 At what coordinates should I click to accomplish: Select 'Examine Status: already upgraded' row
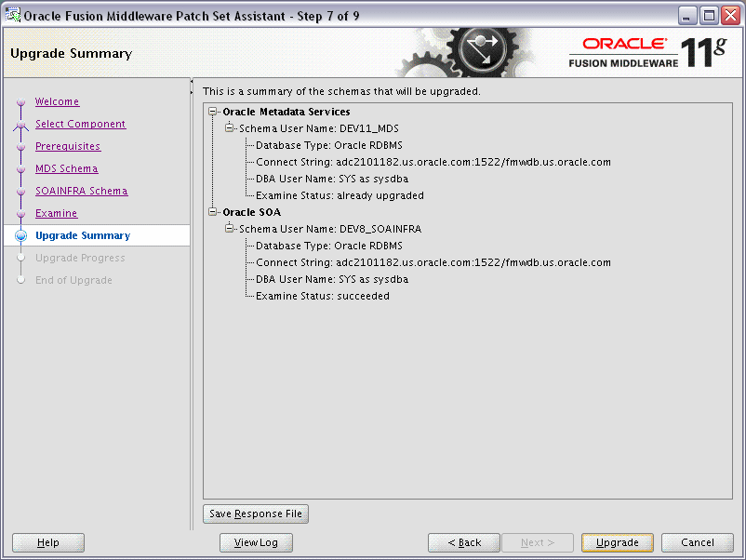(340, 195)
